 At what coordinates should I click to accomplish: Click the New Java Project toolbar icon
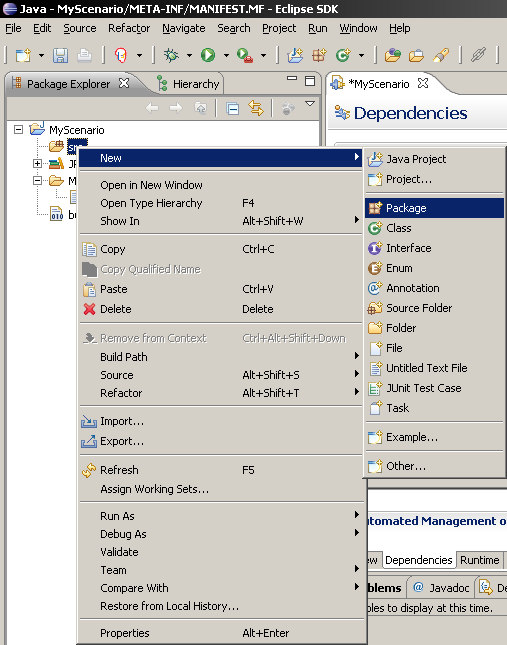click(x=295, y=55)
